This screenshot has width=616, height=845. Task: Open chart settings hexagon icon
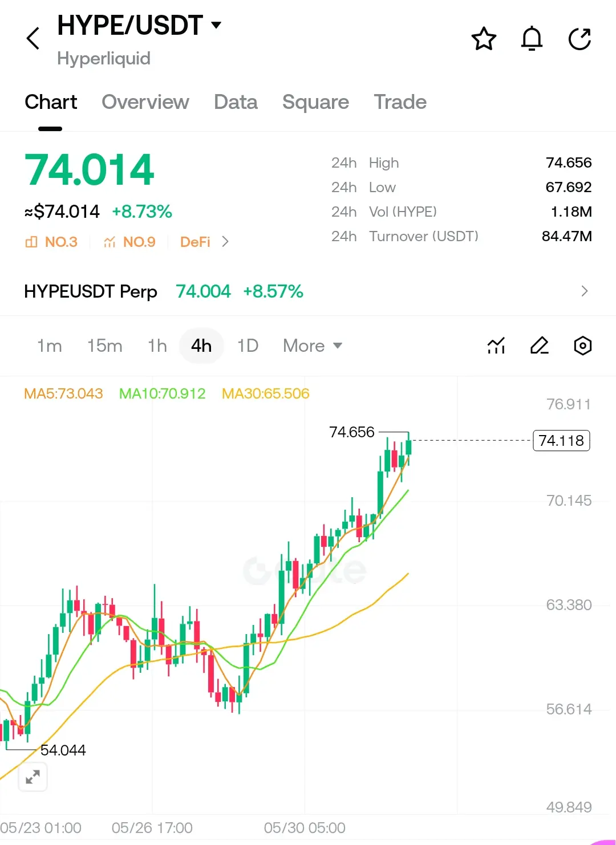[582, 346]
